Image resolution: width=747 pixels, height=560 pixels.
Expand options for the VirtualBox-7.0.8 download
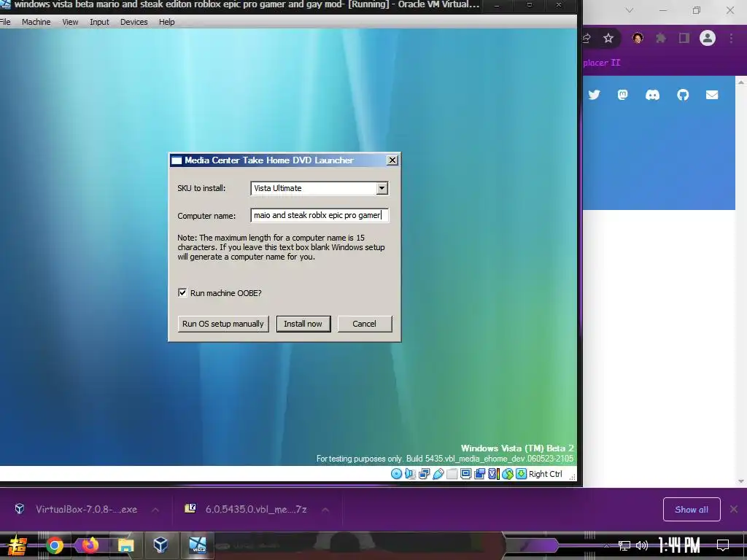(x=155, y=510)
